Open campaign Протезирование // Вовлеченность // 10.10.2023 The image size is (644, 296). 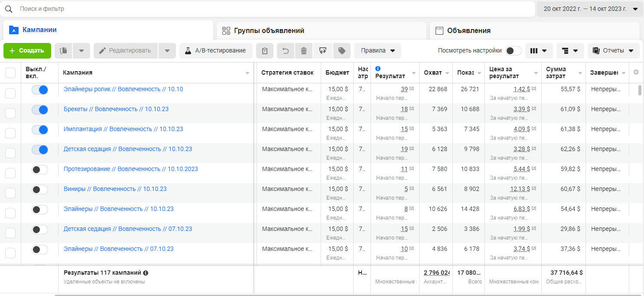click(x=131, y=169)
